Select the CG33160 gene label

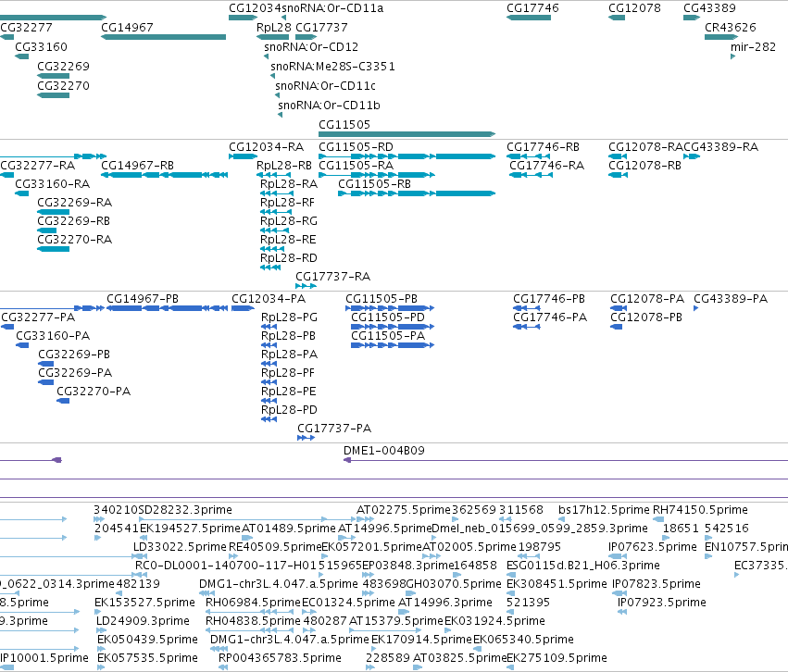point(42,46)
